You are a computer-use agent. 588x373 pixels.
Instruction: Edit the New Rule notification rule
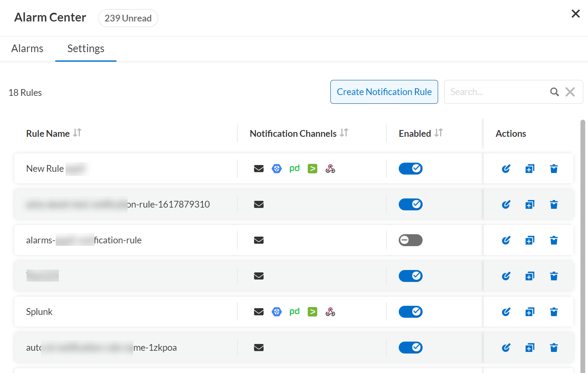click(506, 169)
